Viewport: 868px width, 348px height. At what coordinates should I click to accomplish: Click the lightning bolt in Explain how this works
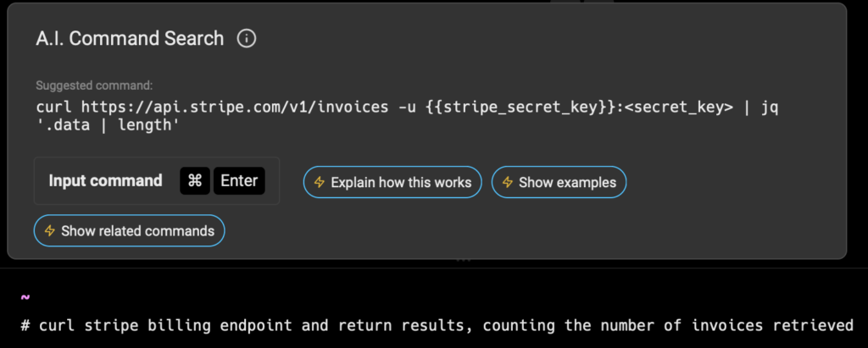pyautogui.click(x=320, y=182)
